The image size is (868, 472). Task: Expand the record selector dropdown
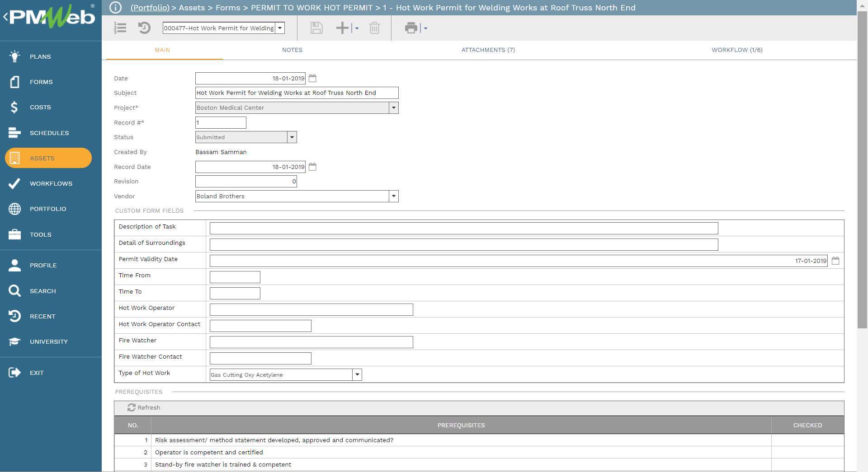click(280, 28)
